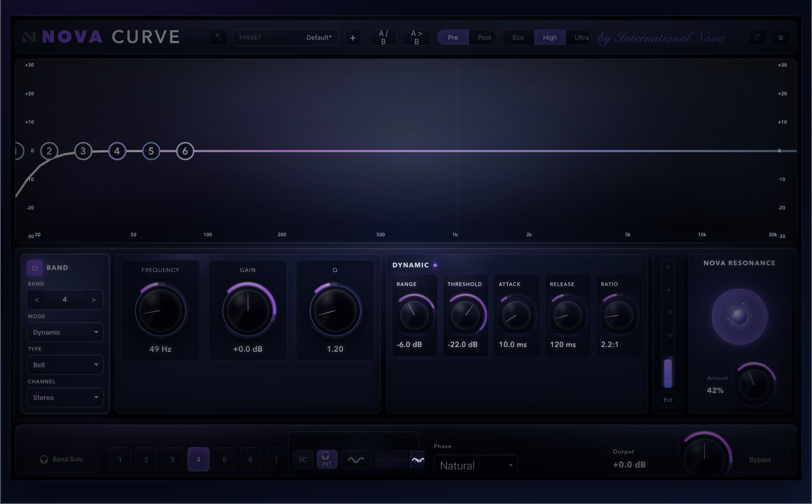Select EQ node 6 on the curve
The height and width of the screenshot is (504, 812).
tap(185, 151)
